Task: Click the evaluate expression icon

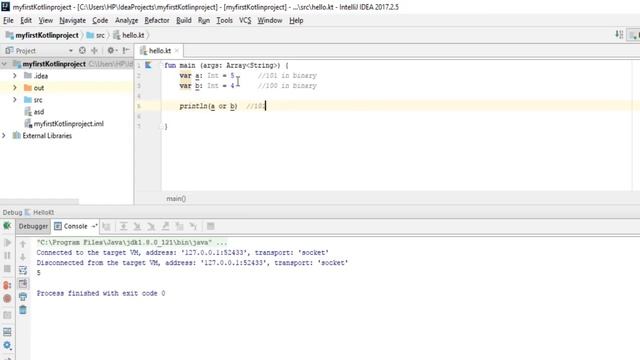Action: point(211,226)
